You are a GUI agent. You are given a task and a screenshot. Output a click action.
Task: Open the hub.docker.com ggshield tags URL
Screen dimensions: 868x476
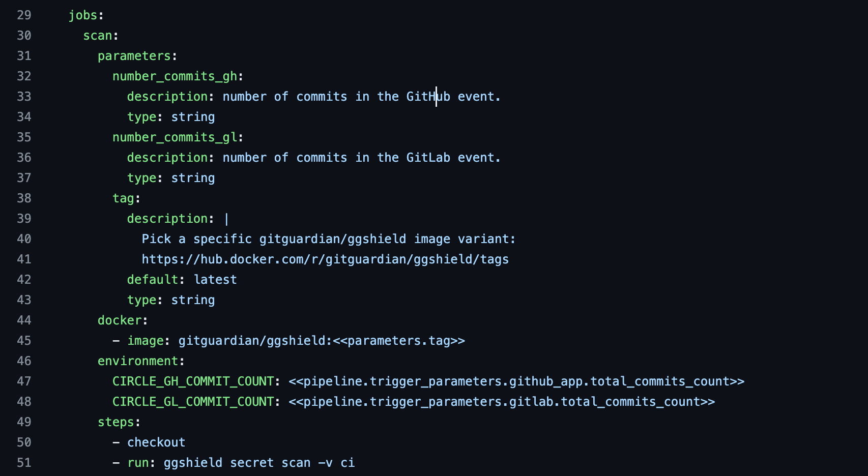(x=325, y=259)
